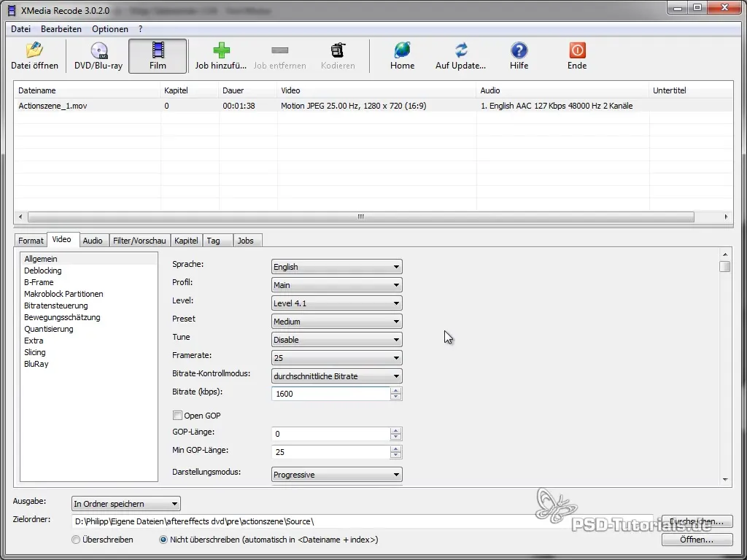Open the question mark help menu
This screenshot has height=560, width=747.
pyautogui.click(x=140, y=29)
